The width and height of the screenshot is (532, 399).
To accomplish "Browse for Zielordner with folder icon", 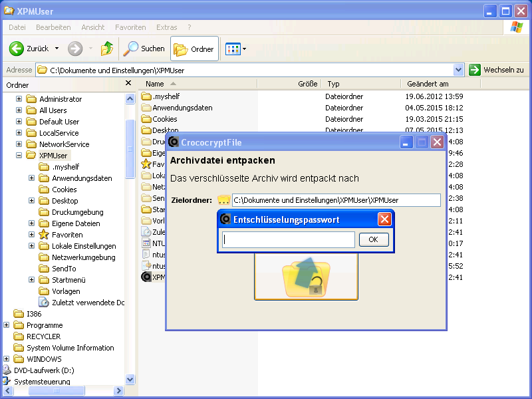I will point(223,200).
